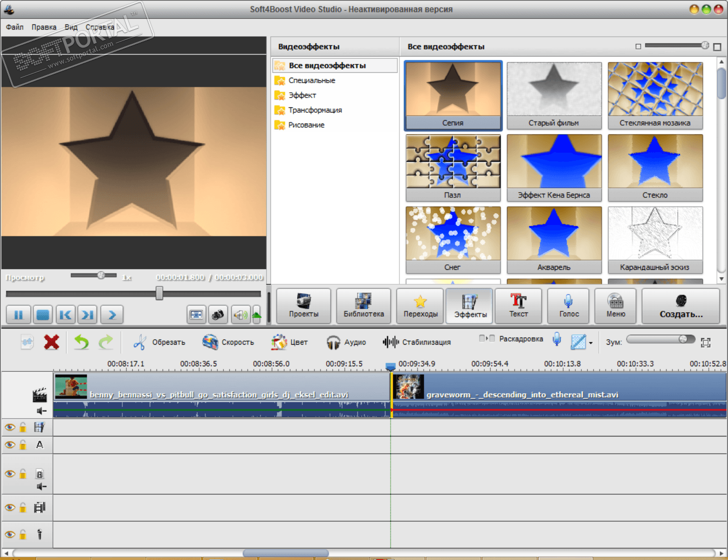Screen dimensions: 728x560
Task: Open the dropdown arrow beside the pencil tool
Action: pos(591,343)
